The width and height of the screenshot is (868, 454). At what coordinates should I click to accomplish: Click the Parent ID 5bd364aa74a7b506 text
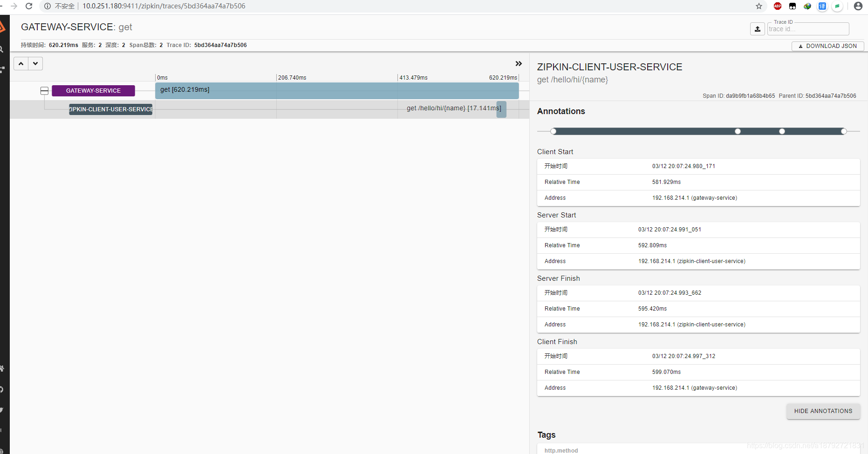click(817, 96)
